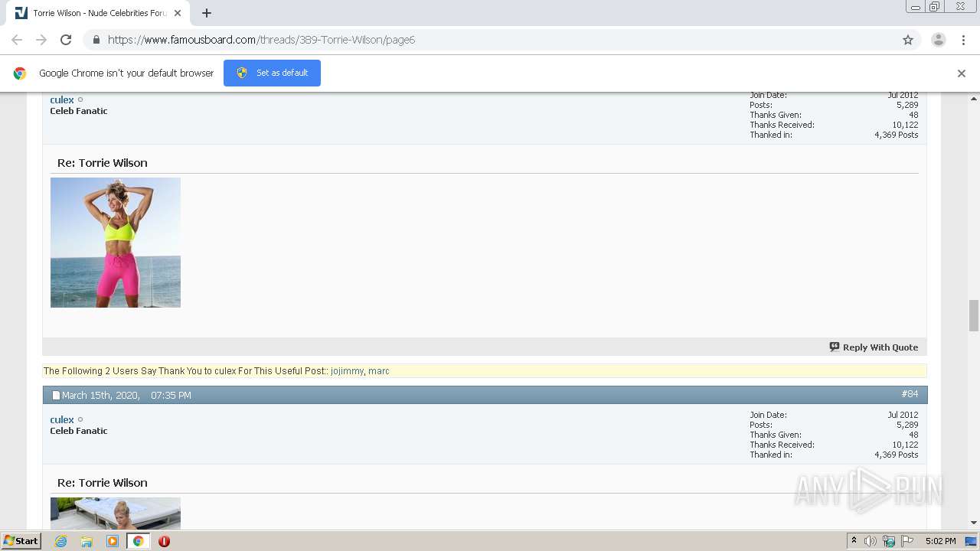Screen dimensions: 980x551
Task: View site info via the padlock icon
Action: 96,40
